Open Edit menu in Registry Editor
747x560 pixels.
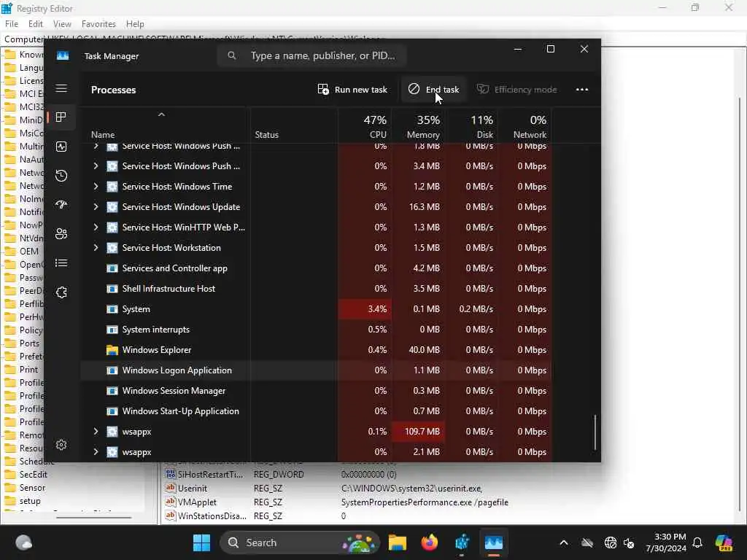click(35, 24)
